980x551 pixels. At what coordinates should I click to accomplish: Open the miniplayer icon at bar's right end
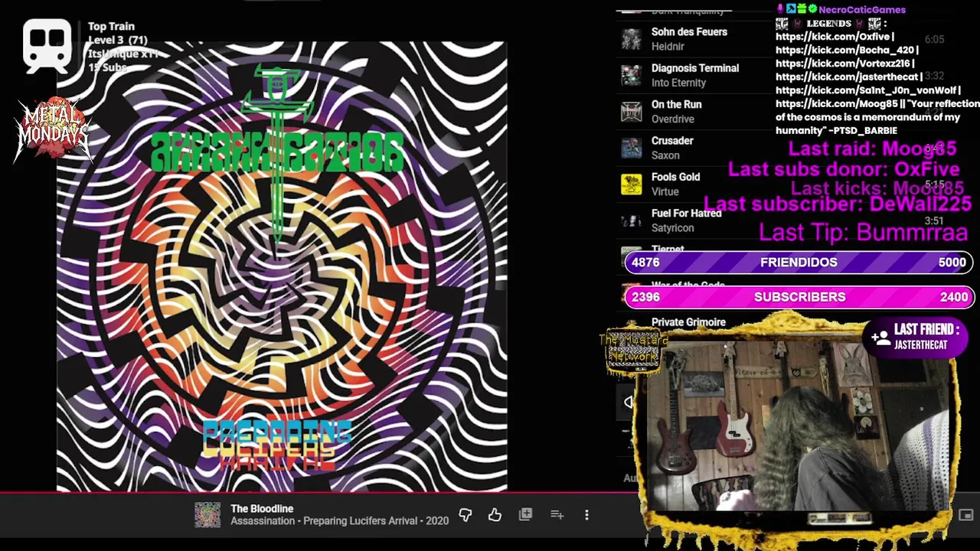click(965, 515)
